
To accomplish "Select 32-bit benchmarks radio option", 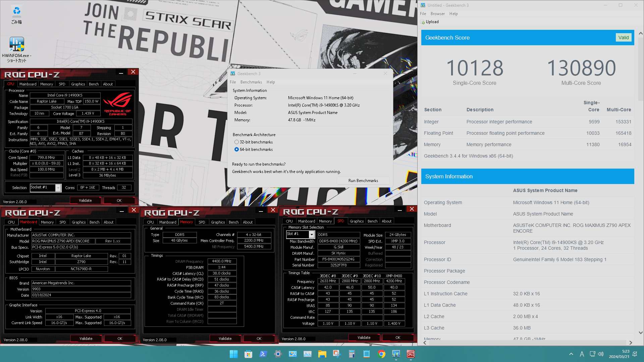I will [236, 142].
